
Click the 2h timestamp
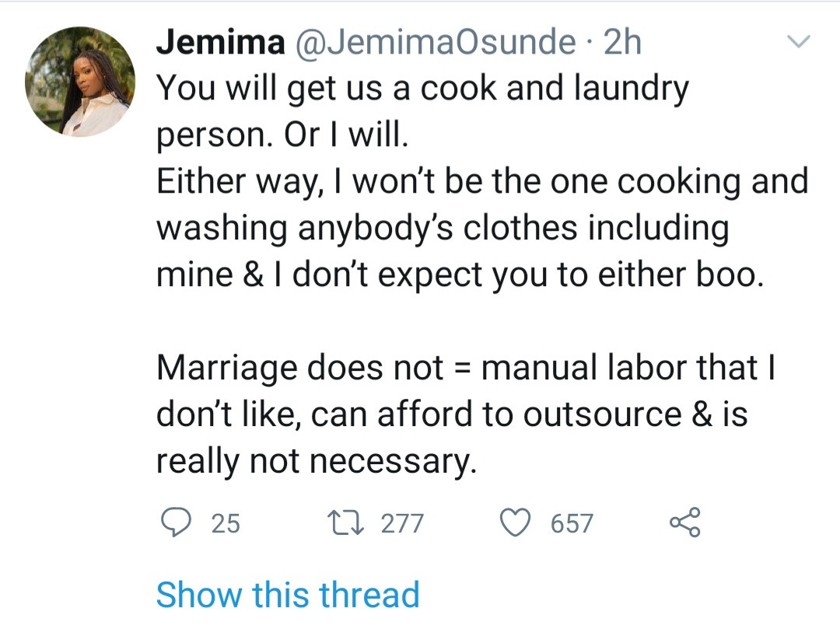622,42
